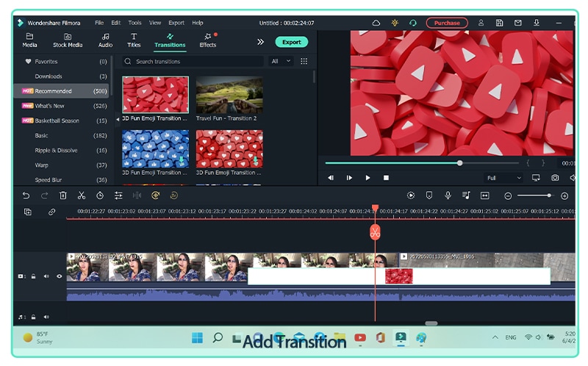Collapse the category panel with left arrow

[x=118, y=119]
